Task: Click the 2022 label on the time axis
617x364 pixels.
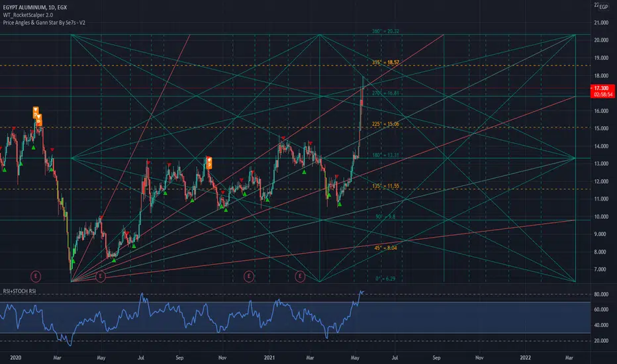Action: click(x=526, y=357)
